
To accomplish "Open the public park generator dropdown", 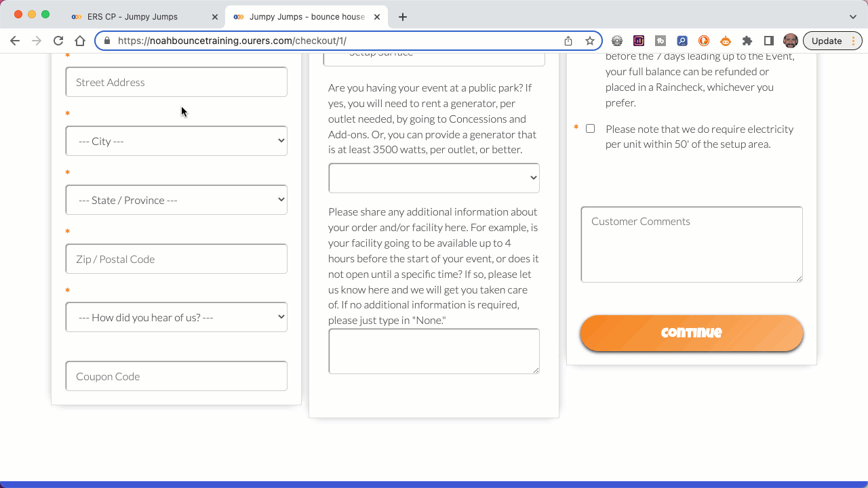I will coord(434,178).
